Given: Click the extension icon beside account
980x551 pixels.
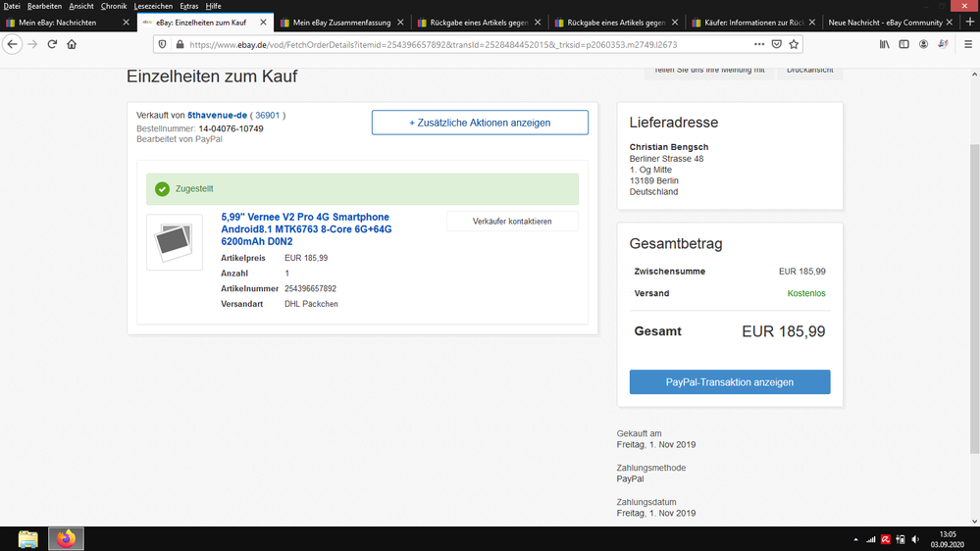Looking at the screenshot, I should point(943,44).
